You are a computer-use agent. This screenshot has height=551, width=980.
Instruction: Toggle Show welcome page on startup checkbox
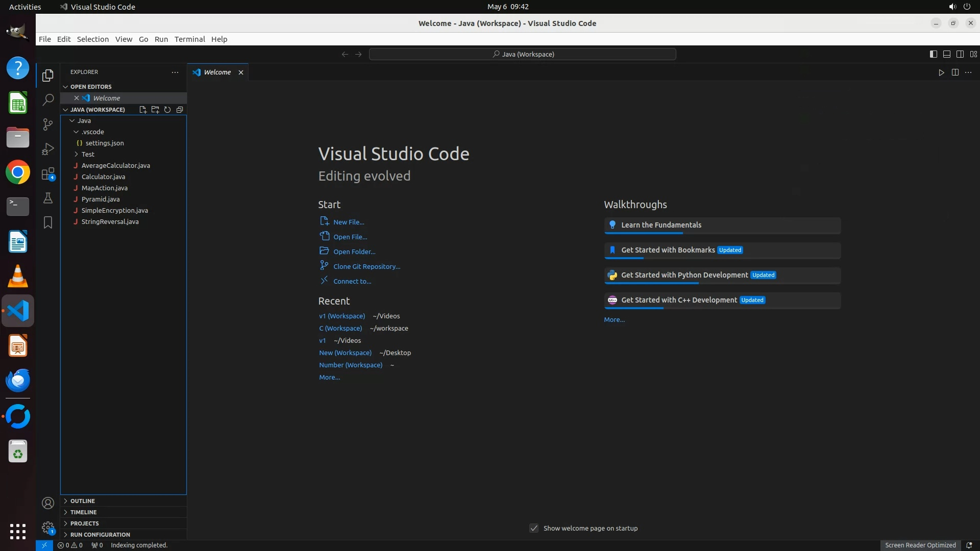[x=534, y=528]
